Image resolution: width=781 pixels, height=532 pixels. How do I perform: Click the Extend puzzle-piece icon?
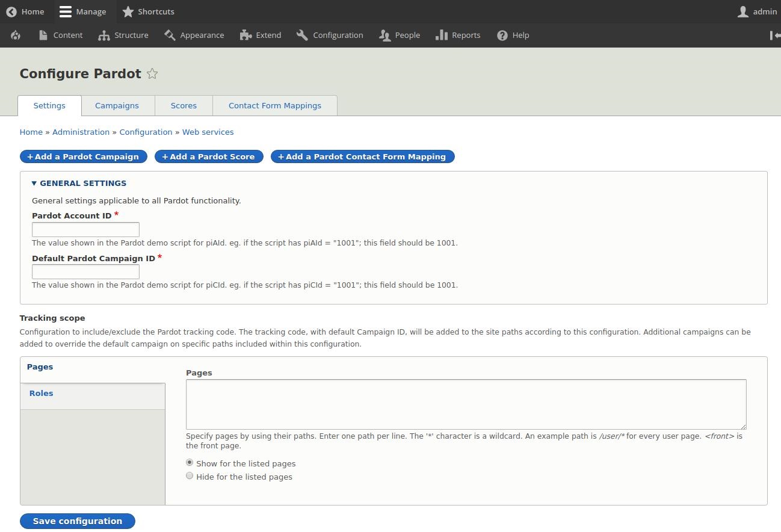tap(245, 35)
